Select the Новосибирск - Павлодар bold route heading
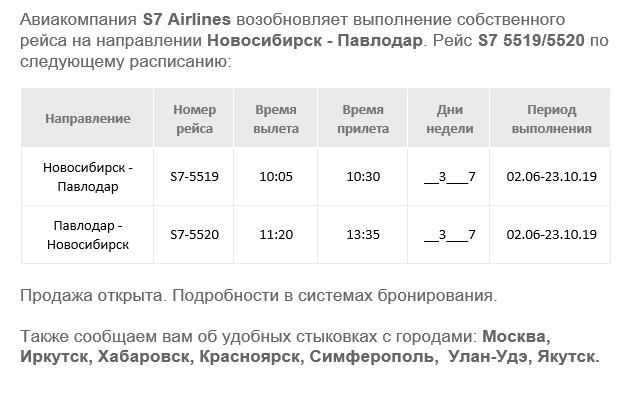The width and height of the screenshot is (633, 400). [315, 40]
